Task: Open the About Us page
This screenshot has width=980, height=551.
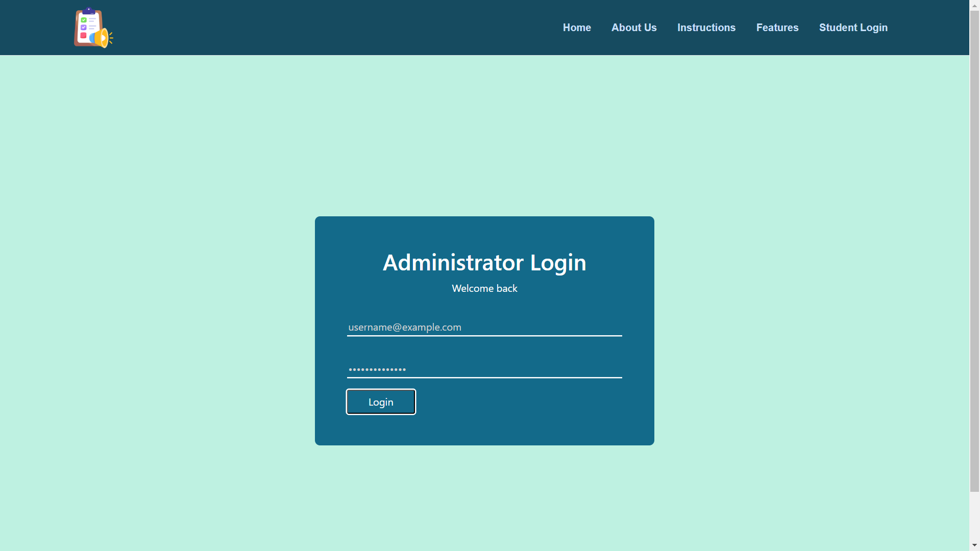Action: (634, 27)
